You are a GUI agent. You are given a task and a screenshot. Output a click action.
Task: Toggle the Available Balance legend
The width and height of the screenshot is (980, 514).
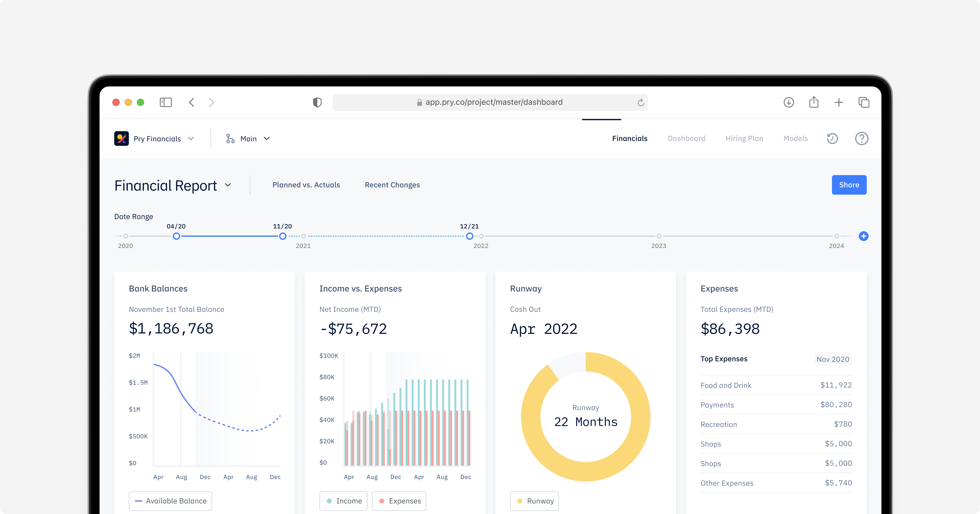point(170,501)
